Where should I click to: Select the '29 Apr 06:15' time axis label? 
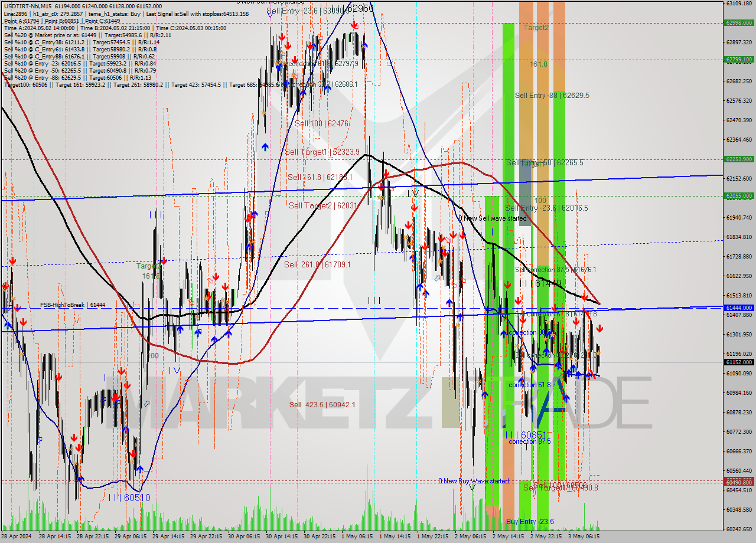[x=130, y=537]
